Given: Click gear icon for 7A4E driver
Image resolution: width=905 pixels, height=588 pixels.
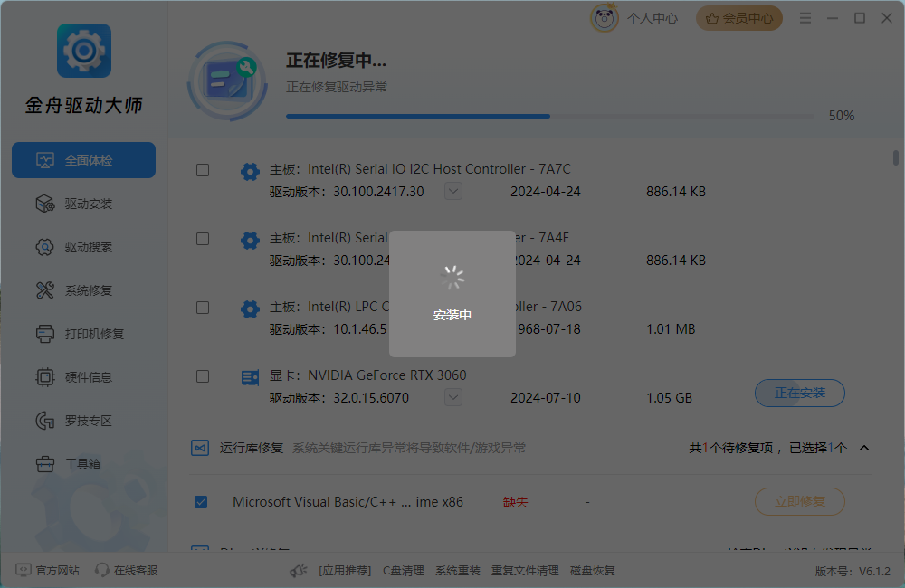Looking at the screenshot, I should coord(250,240).
